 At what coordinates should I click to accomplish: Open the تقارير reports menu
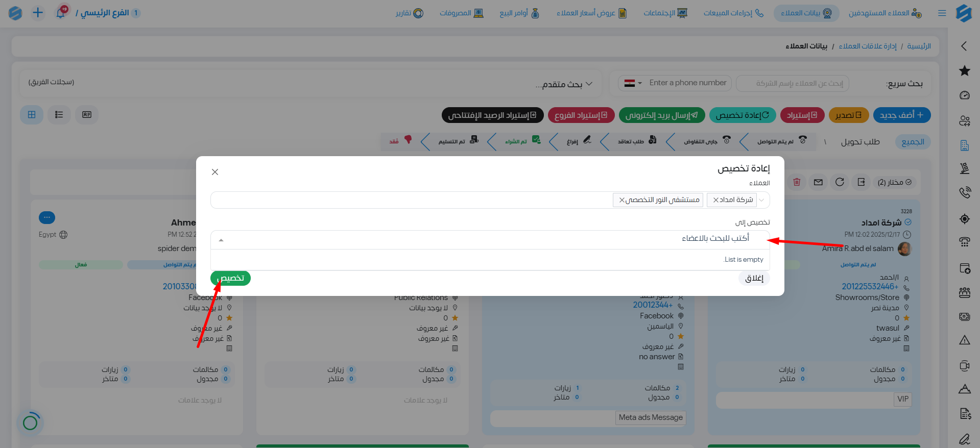[410, 13]
